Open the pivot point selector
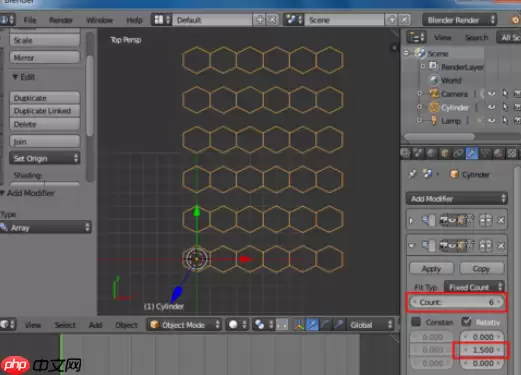The width and height of the screenshot is (521, 375). pyautogui.click(x=263, y=324)
